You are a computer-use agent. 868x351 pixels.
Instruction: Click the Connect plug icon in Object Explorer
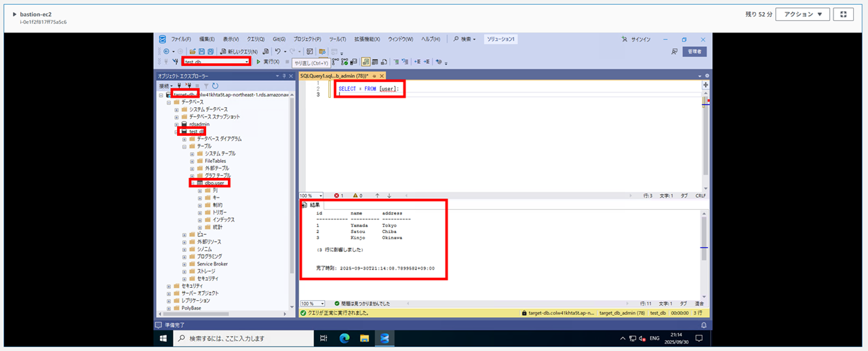179,86
